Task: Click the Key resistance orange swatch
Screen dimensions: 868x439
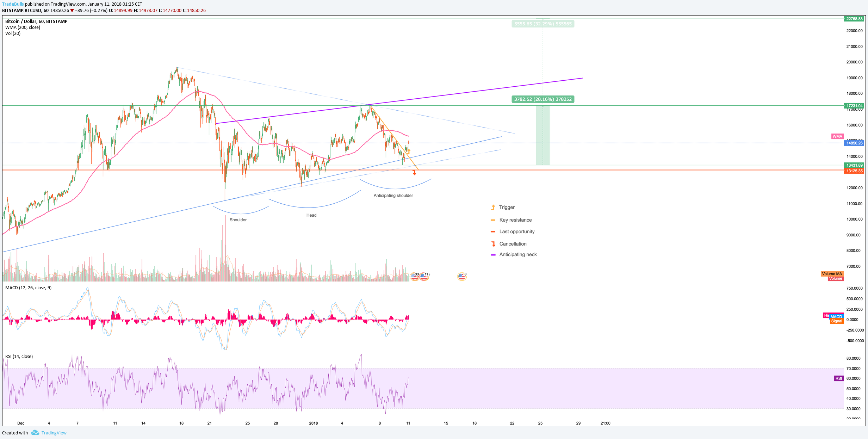Action: click(x=493, y=220)
